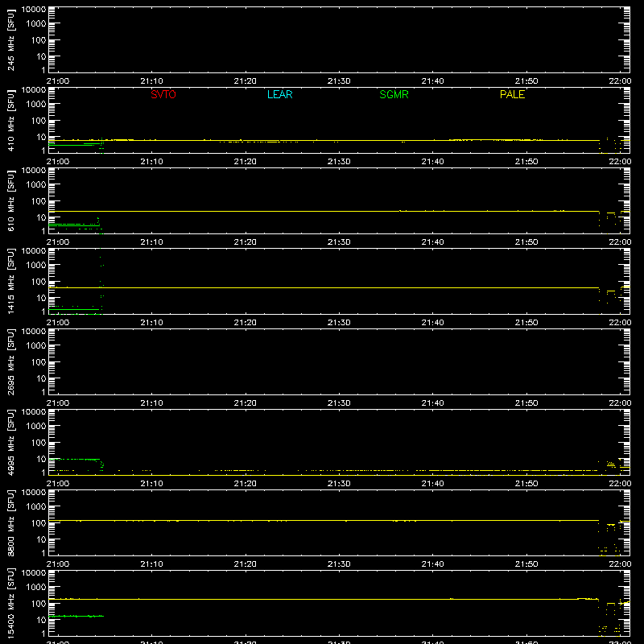This screenshot has width=644, height=644.
Task: Click the 8800 MHz [SFU] axis label
Action: tap(10, 522)
